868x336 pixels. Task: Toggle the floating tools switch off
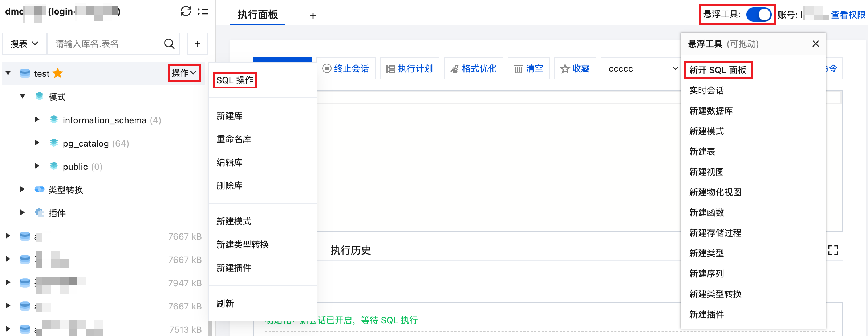(758, 15)
